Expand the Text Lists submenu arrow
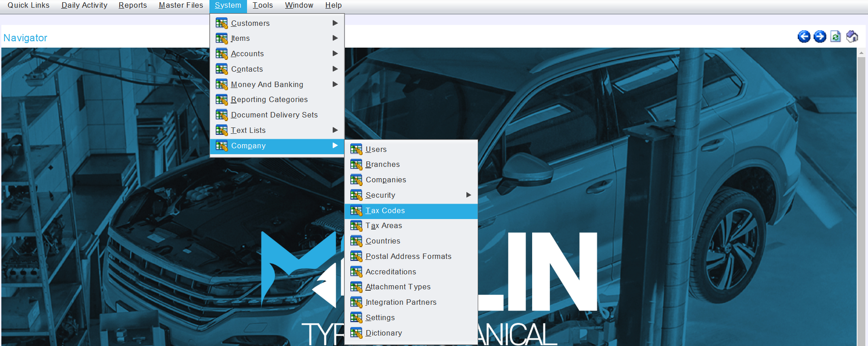The width and height of the screenshot is (868, 346). coord(335,130)
